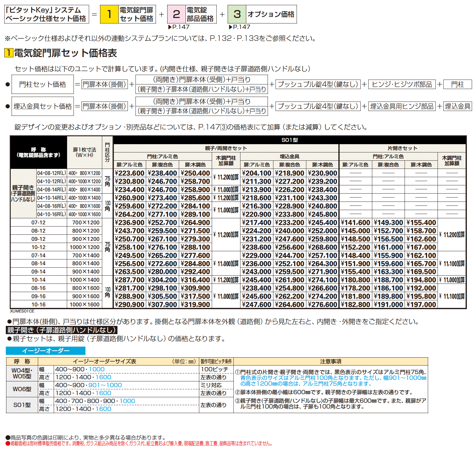Screen dimensions: 476x464
Task: Toggle the 親子開き（子扉道路側ハンドルなし）label
Action: [x=61, y=330]
